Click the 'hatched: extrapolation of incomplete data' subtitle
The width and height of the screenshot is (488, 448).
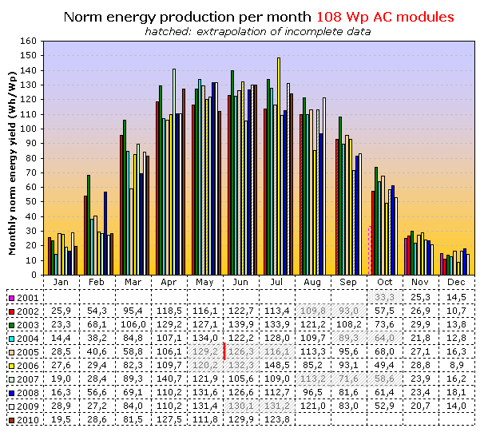click(257, 31)
